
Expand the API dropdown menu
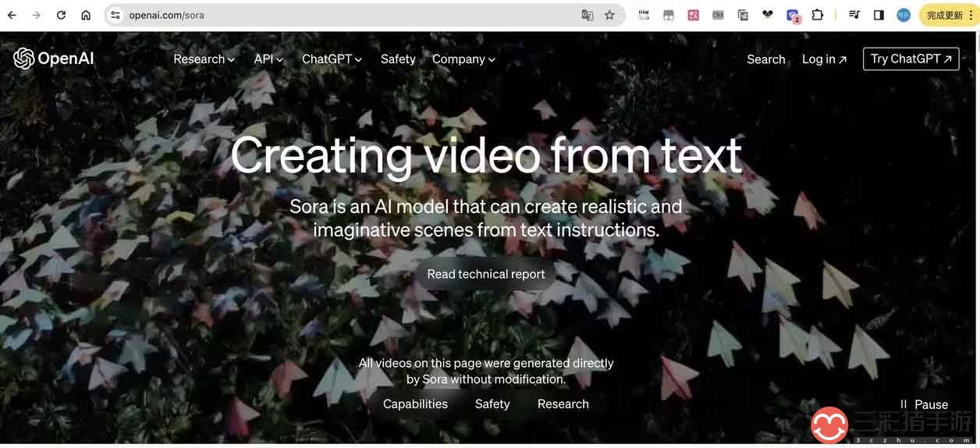pyautogui.click(x=268, y=59)
